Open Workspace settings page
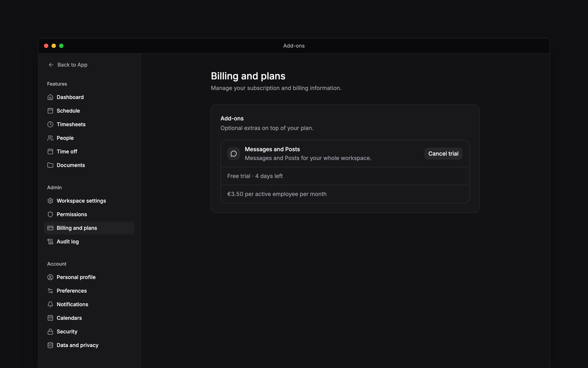 [89, 201]
